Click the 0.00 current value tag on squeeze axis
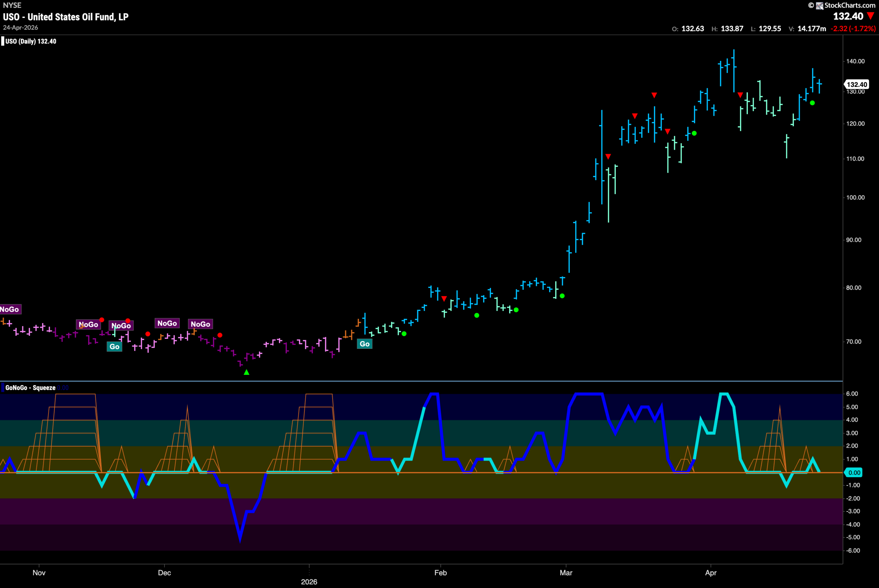Image resolution: width=879 pixels, height=588 pixels. click(854, 473)
